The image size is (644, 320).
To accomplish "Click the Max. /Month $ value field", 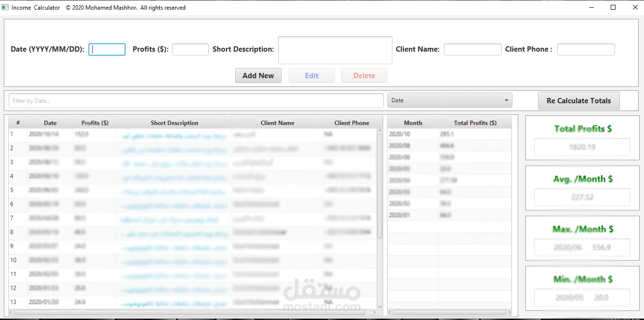I will pyautogui.click(x=582, y=248).
